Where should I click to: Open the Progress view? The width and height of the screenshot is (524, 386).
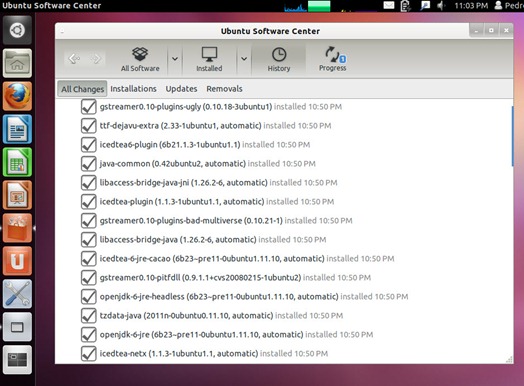tap(333, 59)
